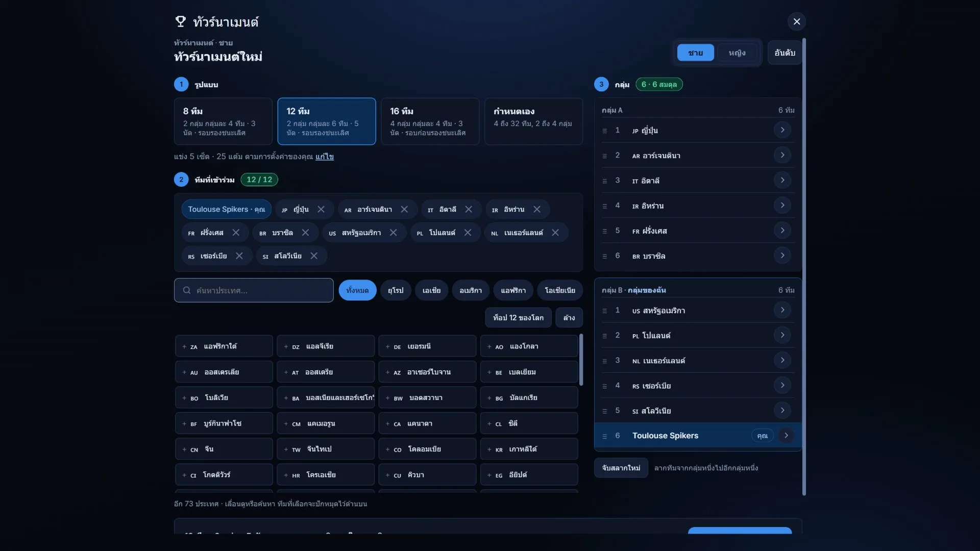
Task: Remove สโลวีเนีย chip with X icon
Action: pos(314,256)
